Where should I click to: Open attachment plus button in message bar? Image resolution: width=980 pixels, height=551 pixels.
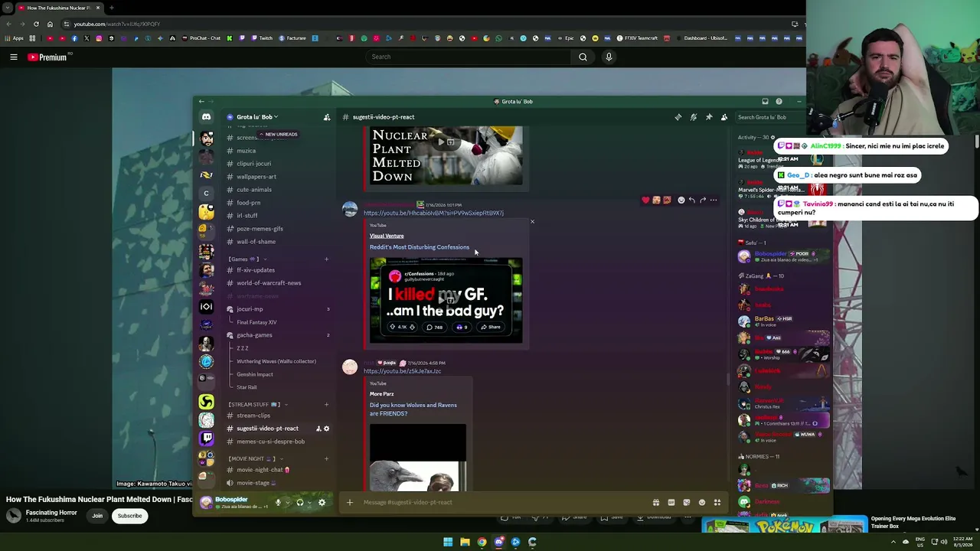pos(350,503)
